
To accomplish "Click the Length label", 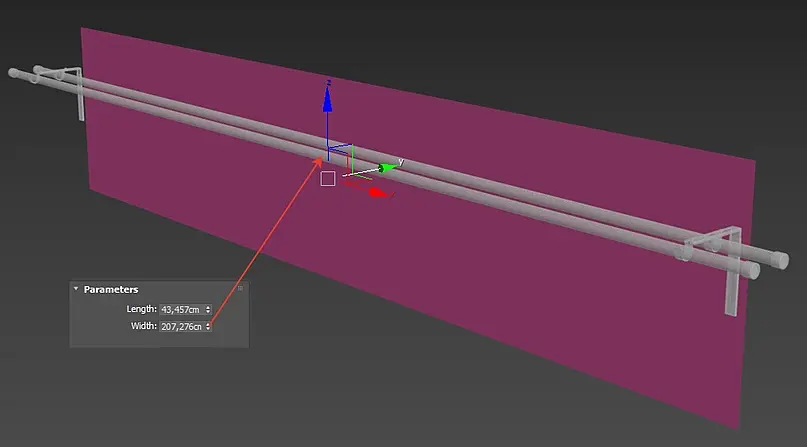I will point(142,309).
